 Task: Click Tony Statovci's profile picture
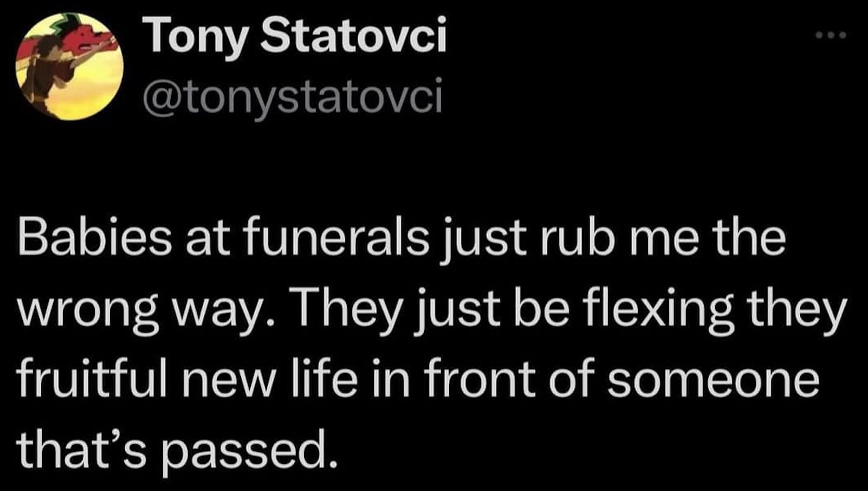(x=70, y=66)
